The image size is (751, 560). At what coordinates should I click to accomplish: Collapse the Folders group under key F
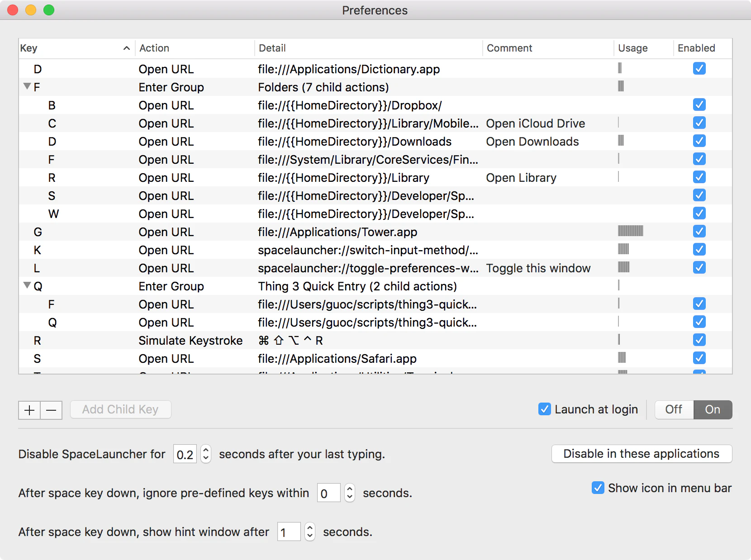coord(26,87)
